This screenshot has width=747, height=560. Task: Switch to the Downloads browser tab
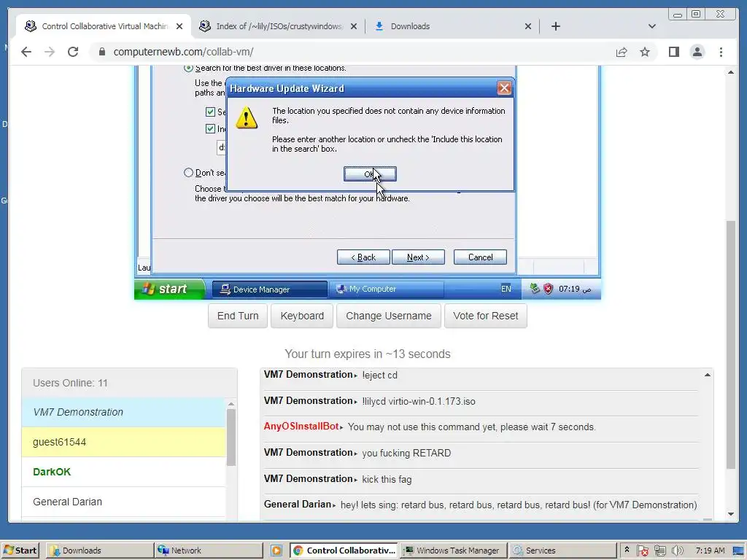pos(453,26)
